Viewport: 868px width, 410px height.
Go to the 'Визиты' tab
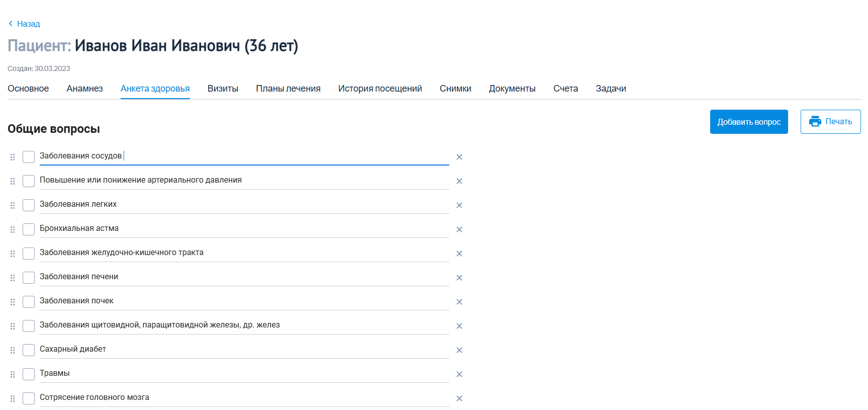pyautogui.click(x=223, y=89)
